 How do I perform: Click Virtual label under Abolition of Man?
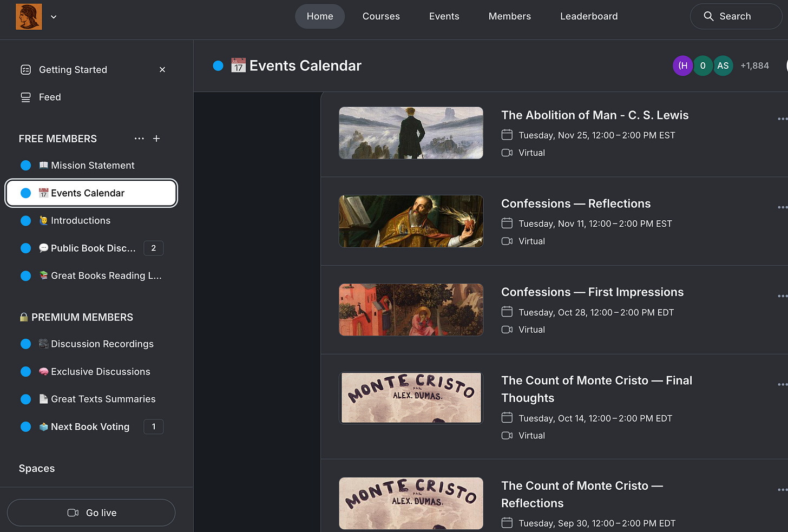pos(531,153)
